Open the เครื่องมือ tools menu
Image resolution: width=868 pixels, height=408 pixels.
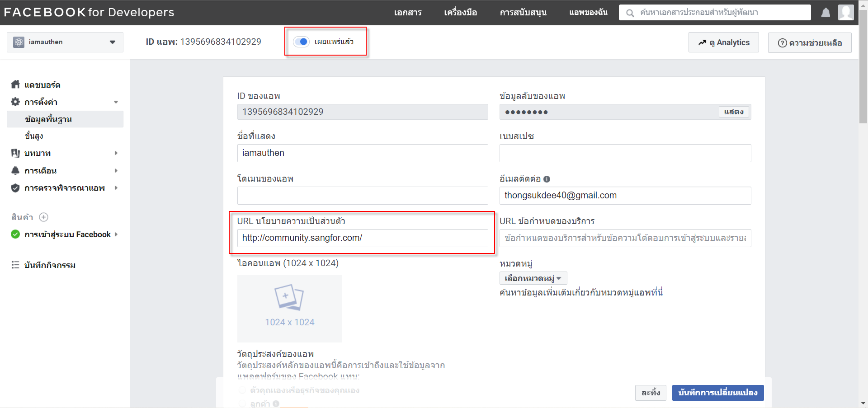pyautogui.click(x=460, y=13)
